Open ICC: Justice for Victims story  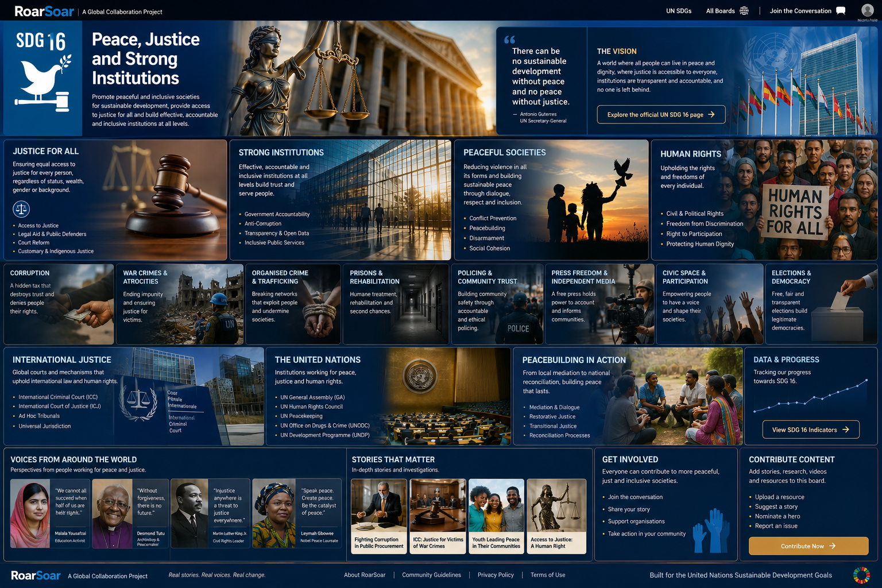click(x=438, y=516)
